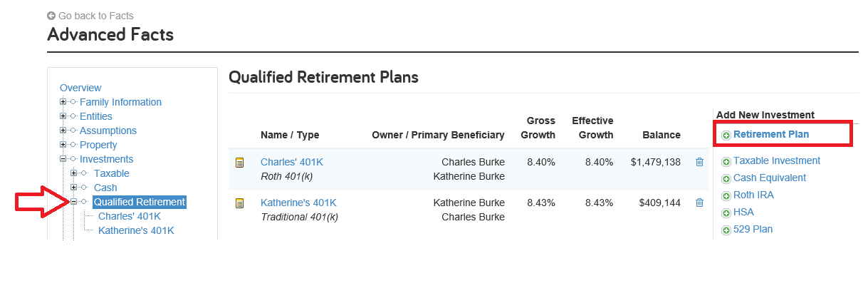The width and height of the screenshot is (868, 286).
Task: Delete the Charles' 401K row via trash icon
Action: pos(699,163)
